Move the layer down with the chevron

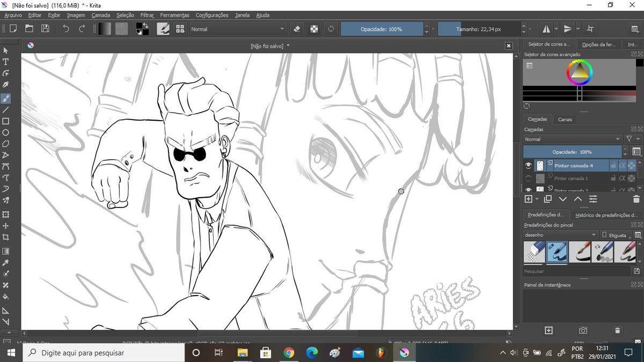pos(563,199)
